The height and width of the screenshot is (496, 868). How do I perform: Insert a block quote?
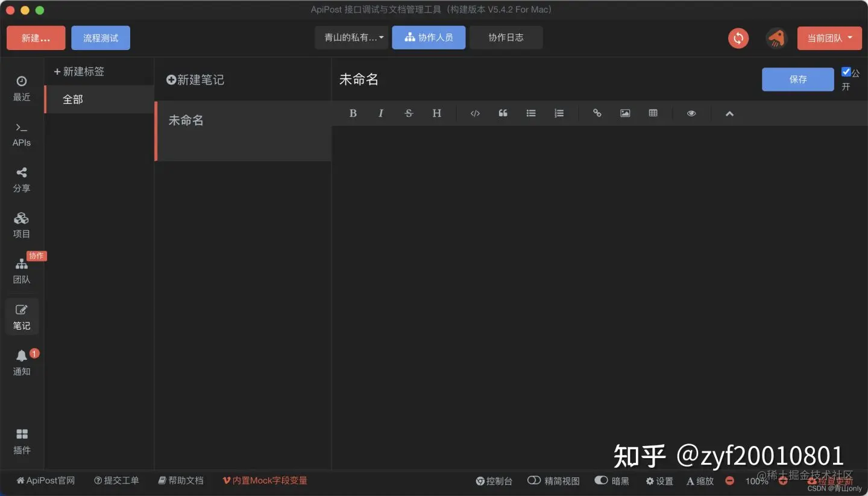click(503, 113)
